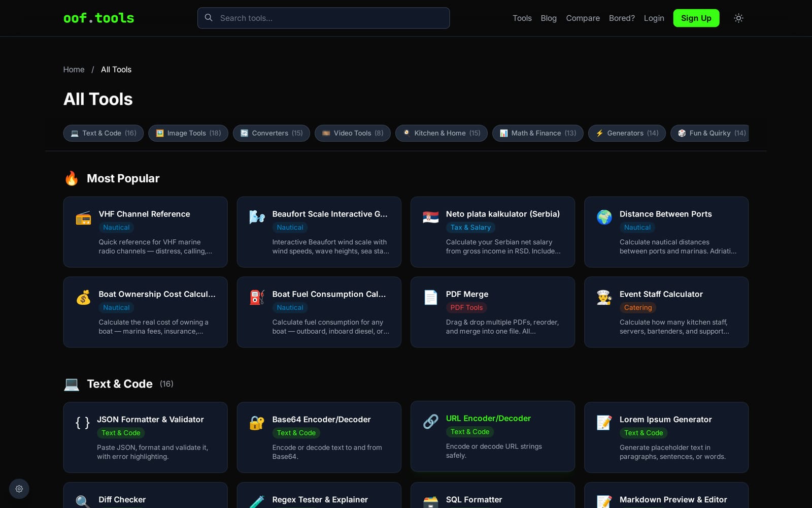Open the Bored? nav link

pos(622,18)
